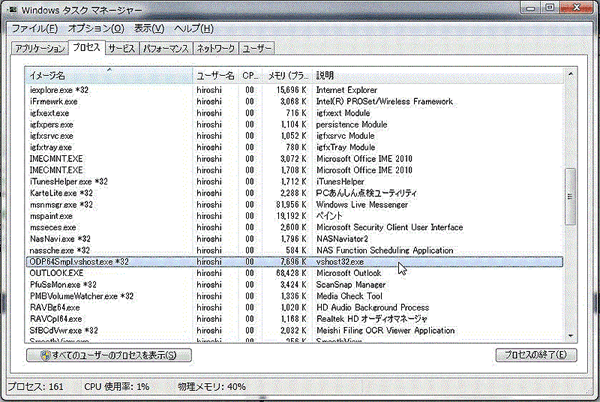
Task: Click the 68,428 K memory value
Action: point(291,273)
